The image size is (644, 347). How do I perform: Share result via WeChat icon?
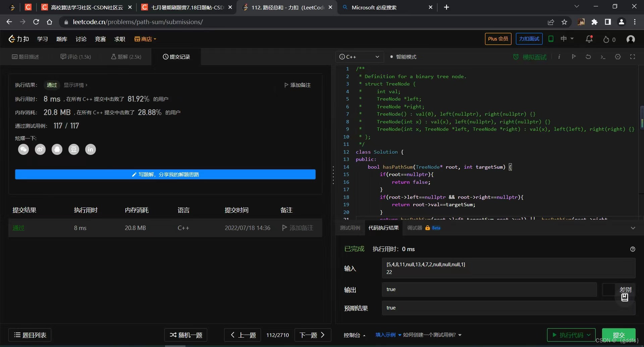23,149
